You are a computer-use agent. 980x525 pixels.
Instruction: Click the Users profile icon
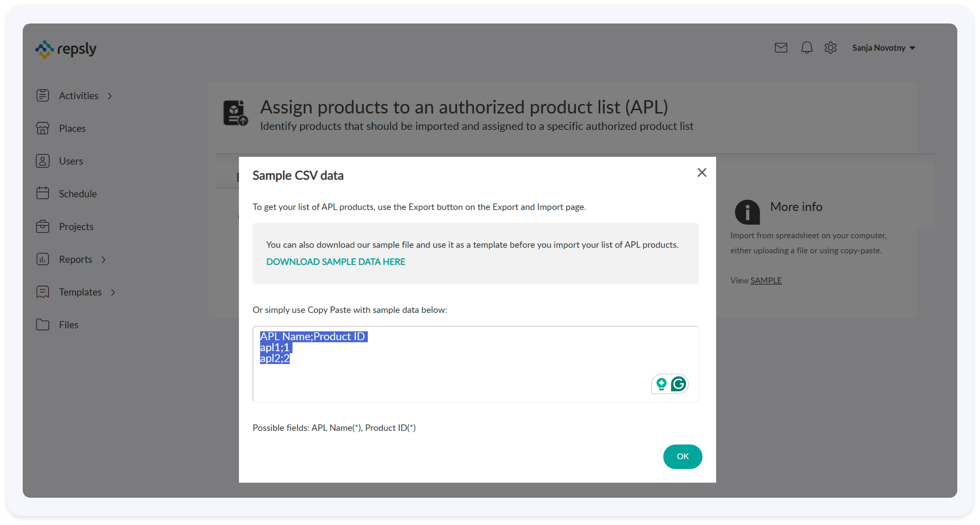point(43,161)
